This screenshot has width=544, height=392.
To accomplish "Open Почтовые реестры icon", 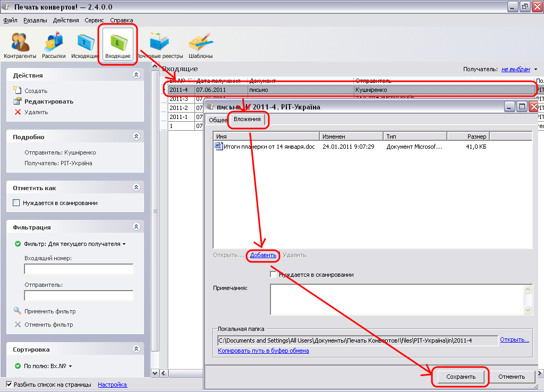I will pos(159,42).
